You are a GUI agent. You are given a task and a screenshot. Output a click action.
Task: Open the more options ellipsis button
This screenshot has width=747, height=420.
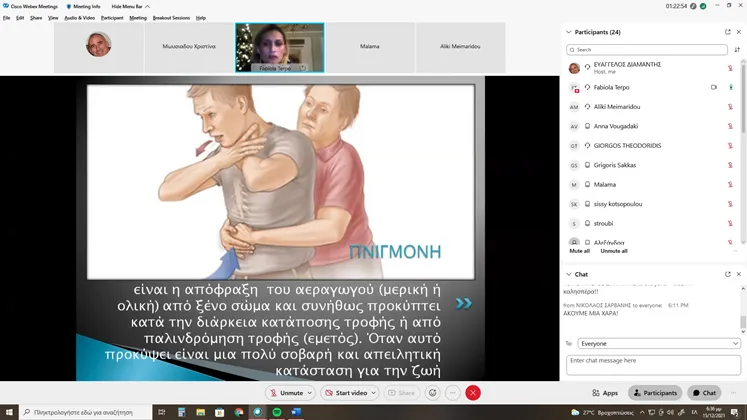[x=453, y=393]
